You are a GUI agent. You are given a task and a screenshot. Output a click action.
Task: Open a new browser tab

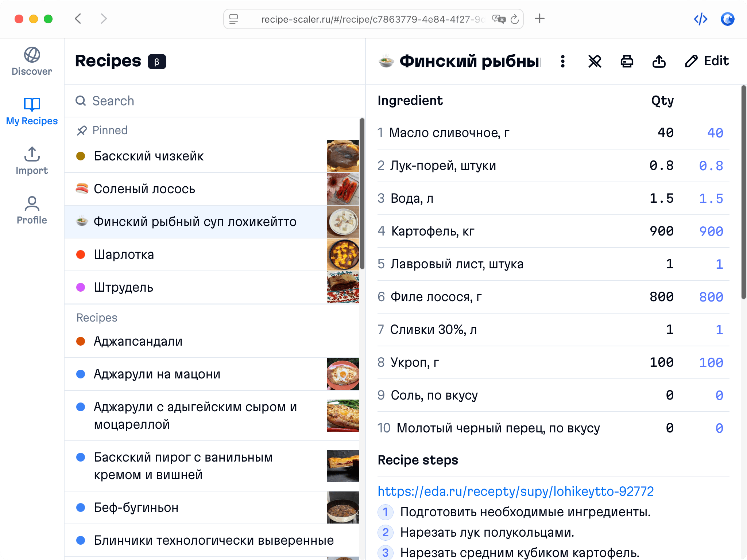click(539, 19)
